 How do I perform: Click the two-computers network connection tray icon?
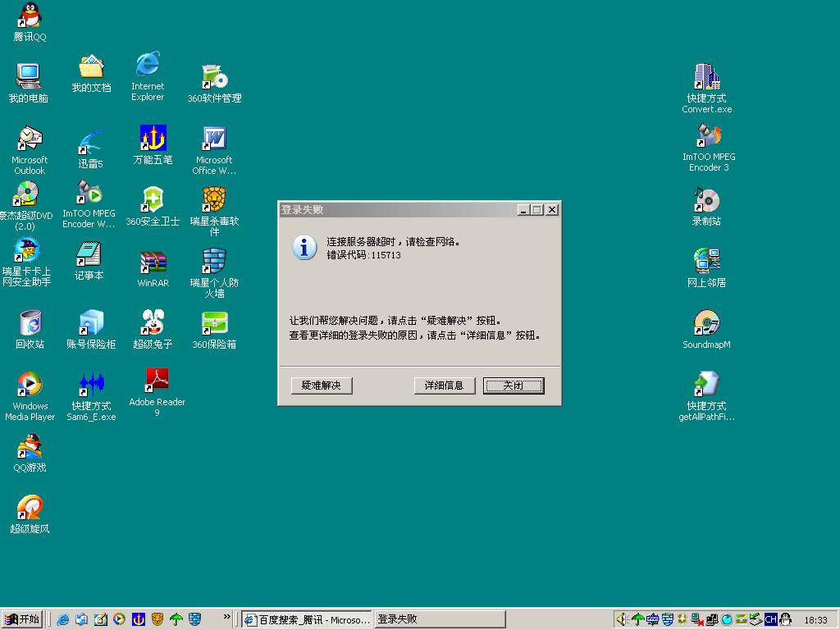(x=713, y=619)
